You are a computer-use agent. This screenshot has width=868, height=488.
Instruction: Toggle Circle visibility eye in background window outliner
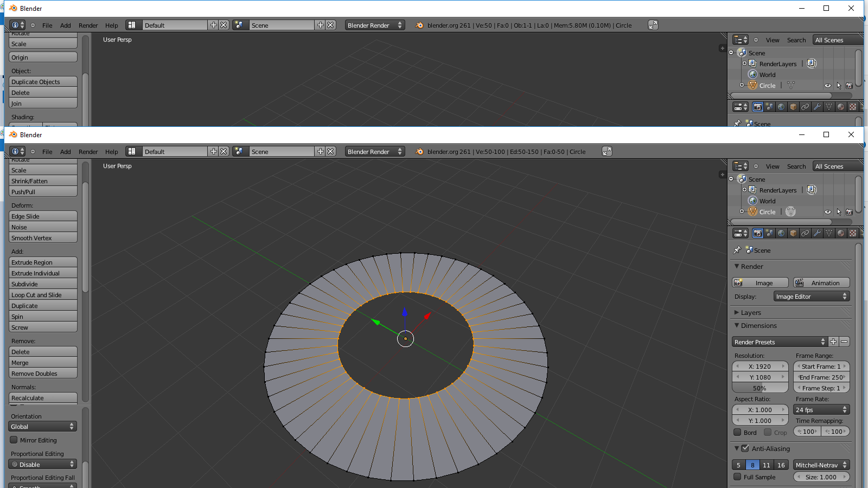point(828,86)
